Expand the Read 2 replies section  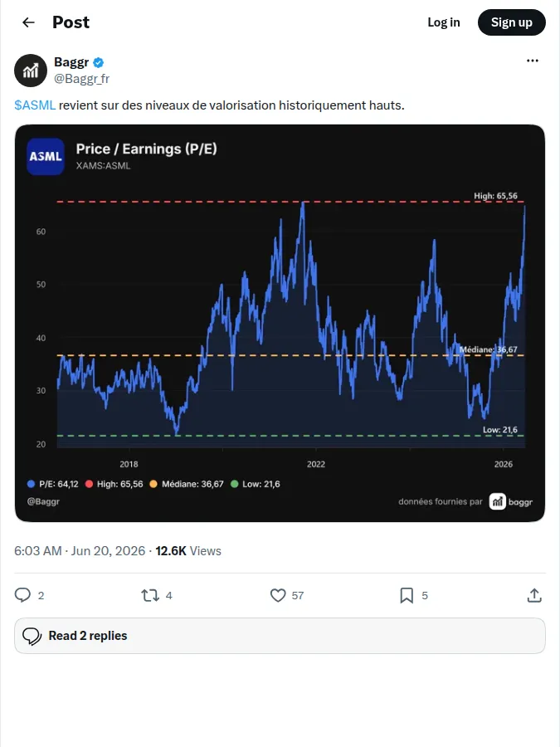[x=280, y=636]
